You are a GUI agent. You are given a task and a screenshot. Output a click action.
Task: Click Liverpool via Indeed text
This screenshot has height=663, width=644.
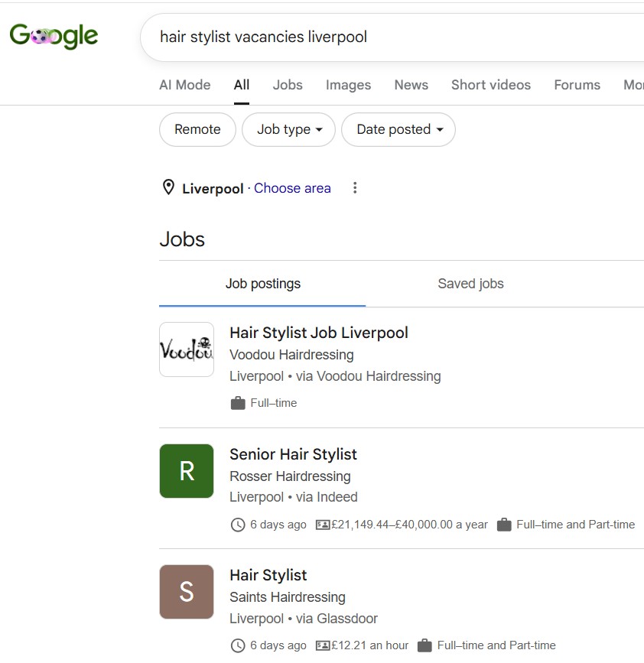tap(294, 497)
